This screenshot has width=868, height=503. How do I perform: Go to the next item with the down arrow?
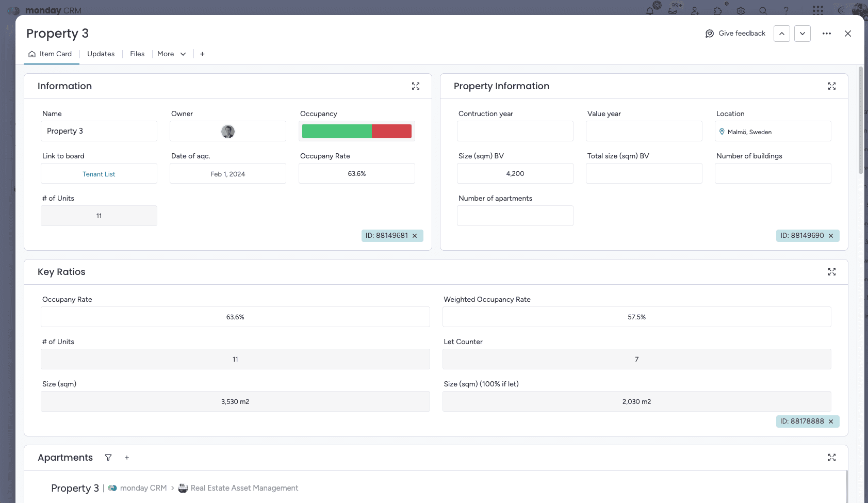point(803,34)
